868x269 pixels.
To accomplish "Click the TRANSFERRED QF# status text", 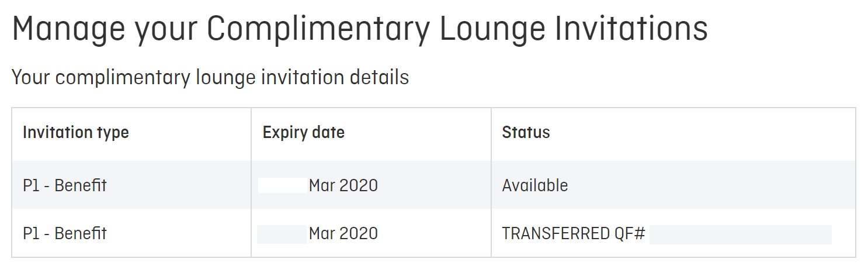I will pos(574,234).
